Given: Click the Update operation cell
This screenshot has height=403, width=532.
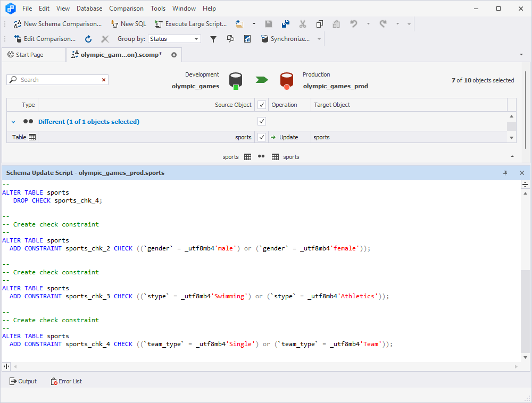Looking at the screenshot, I should coord(289,137).
